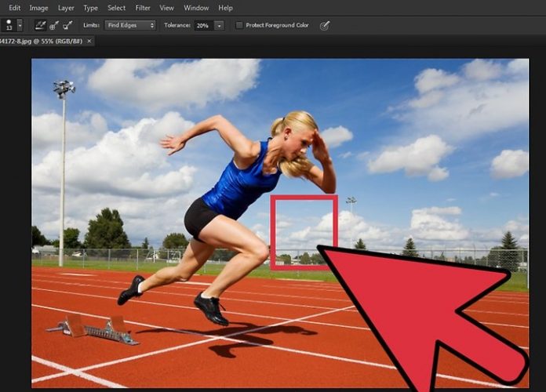Image resolution: width=546 pixels, height=392 pixels.
Task: Open the Image menu
Action: click(x=38, y=8)
